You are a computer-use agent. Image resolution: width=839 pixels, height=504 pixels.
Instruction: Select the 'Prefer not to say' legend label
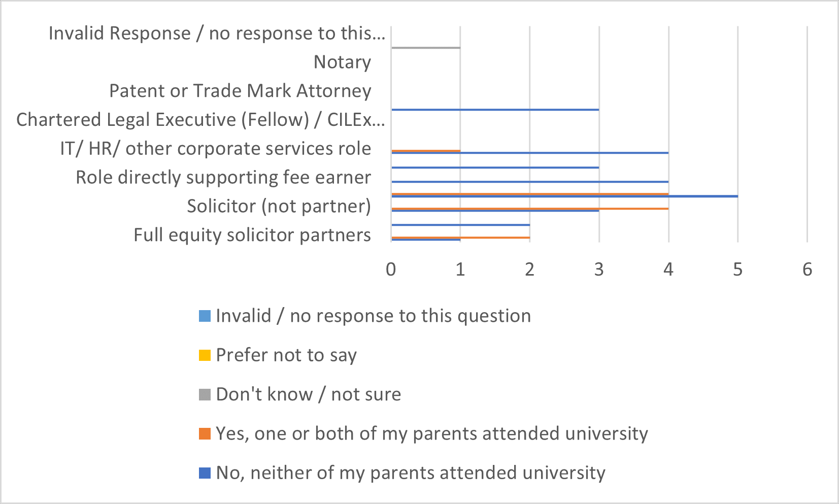point(286,355)
